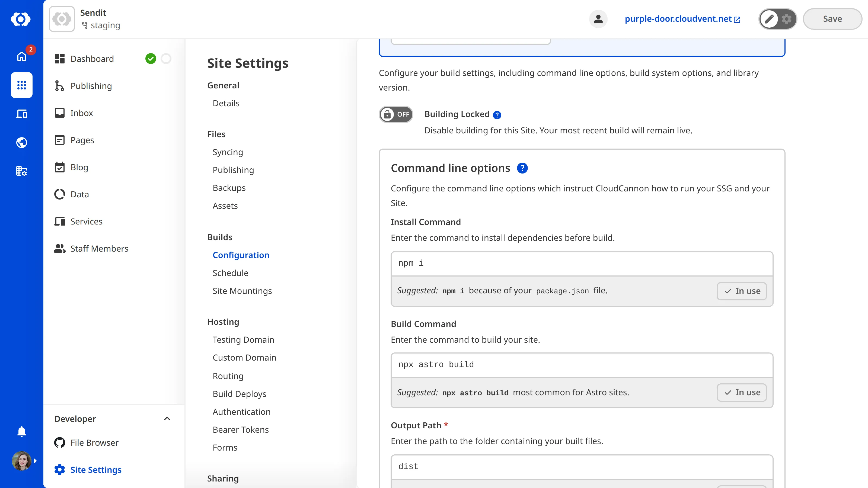Select Publishing in the site navigation
The height and width of the screenshot is (488, 868).
[91, 86]
